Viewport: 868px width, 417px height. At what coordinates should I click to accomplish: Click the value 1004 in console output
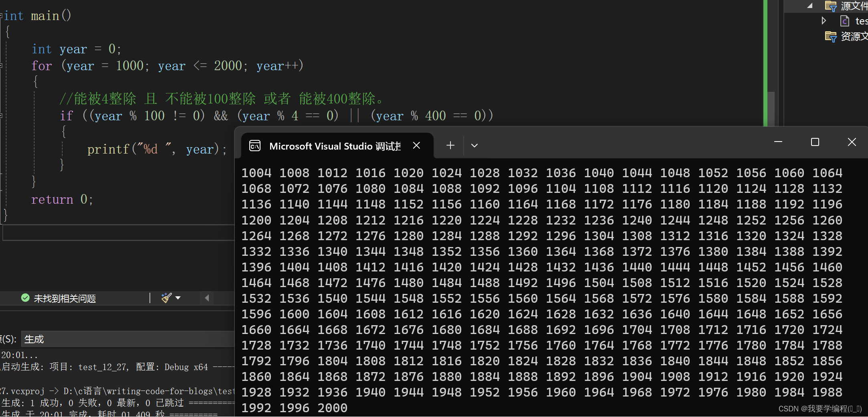pos(256,173)
